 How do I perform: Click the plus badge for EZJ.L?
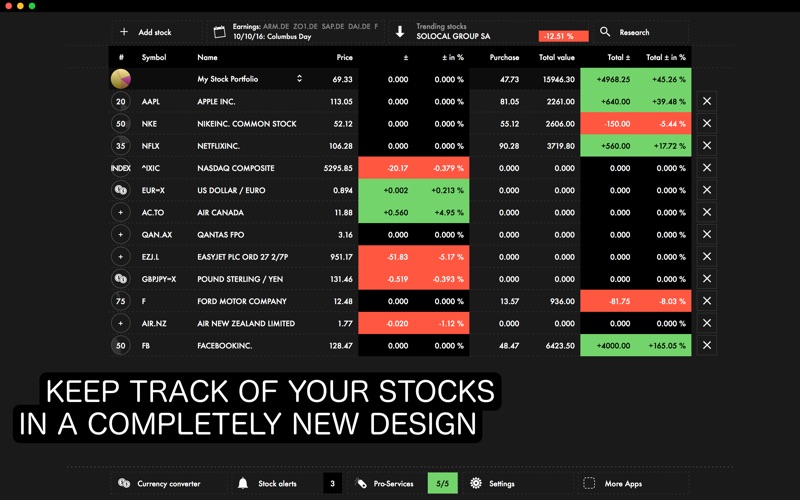(x=121, y=257)
